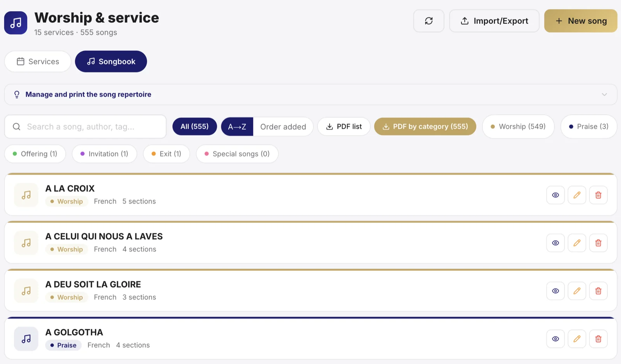Download PDF by category (555)

425,127
